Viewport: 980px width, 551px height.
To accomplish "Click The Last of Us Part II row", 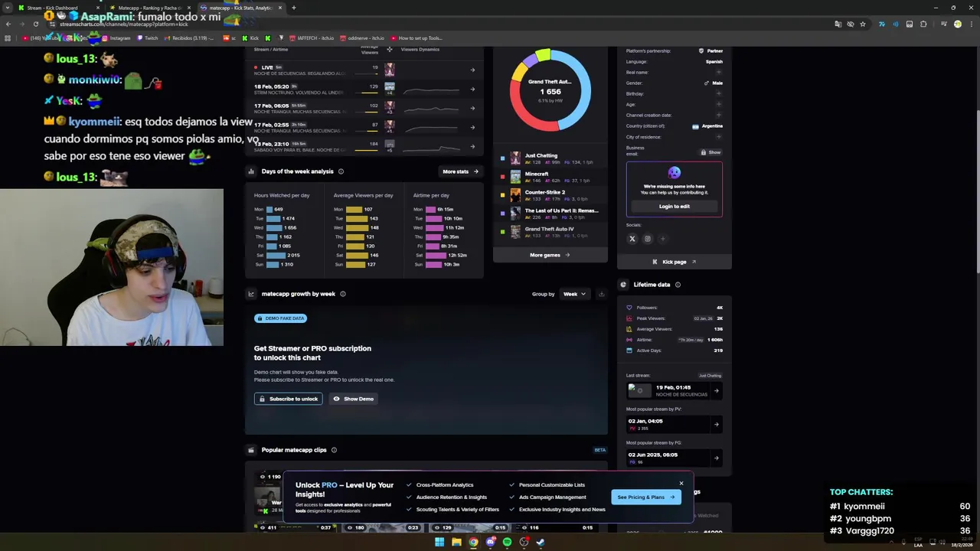I will click(550, 214).
